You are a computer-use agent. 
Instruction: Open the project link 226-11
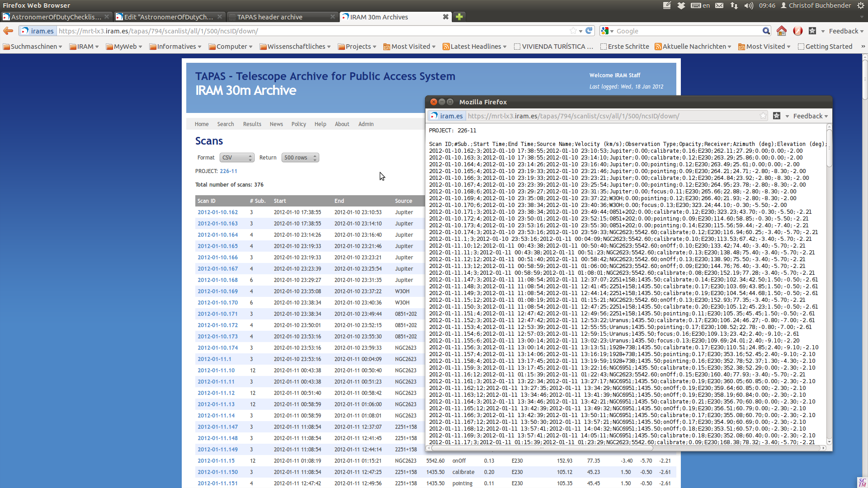tap(228, 171)
